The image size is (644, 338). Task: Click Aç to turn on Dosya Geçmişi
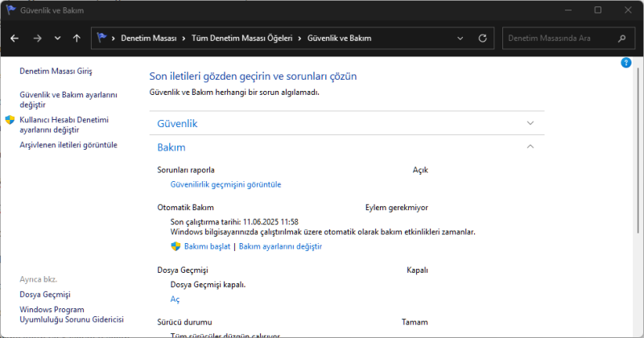pyautogui.click(x=176, y=299)
